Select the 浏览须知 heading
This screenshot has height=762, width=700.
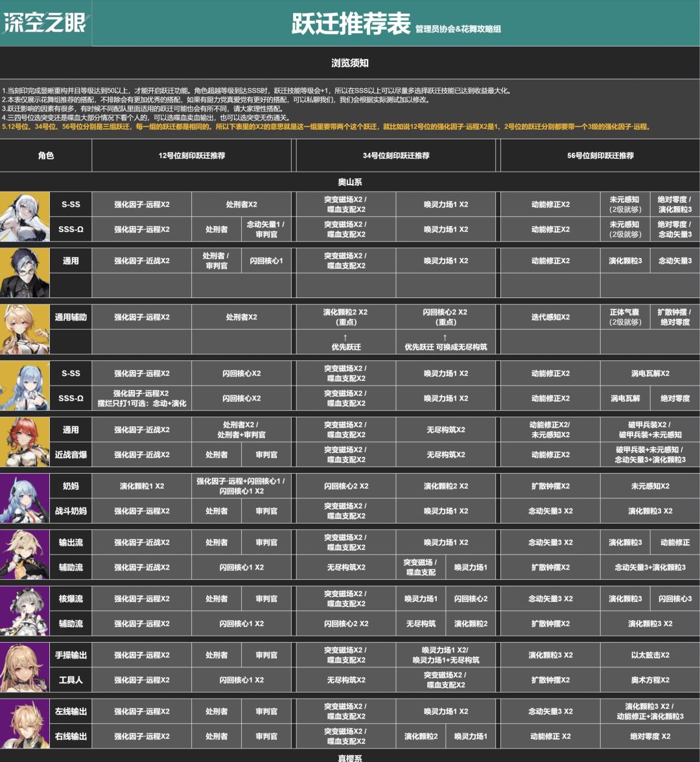point(350,63)
